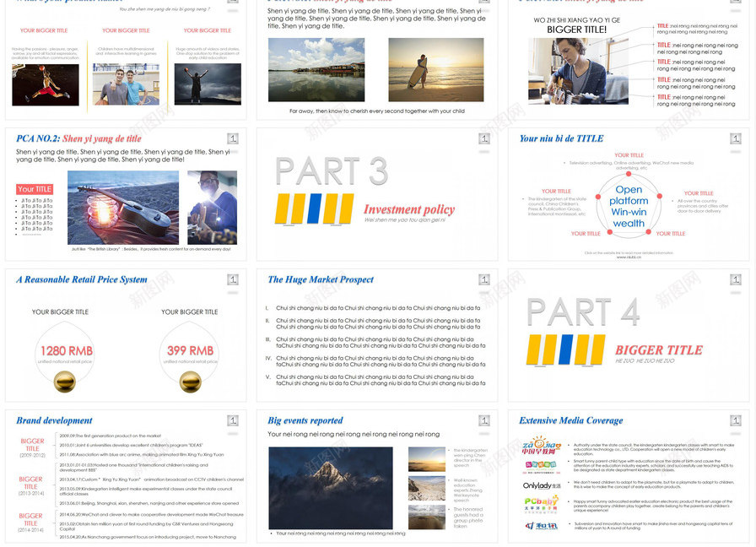Select the photo of two men on court
Viewport: 756px width, 547px height.
126,84
